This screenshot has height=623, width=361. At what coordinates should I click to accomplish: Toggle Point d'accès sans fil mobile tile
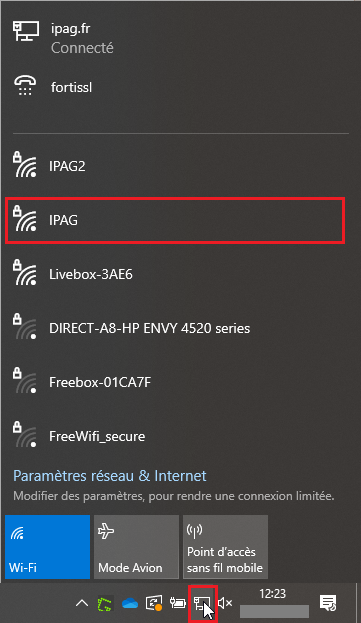point(226,547)
